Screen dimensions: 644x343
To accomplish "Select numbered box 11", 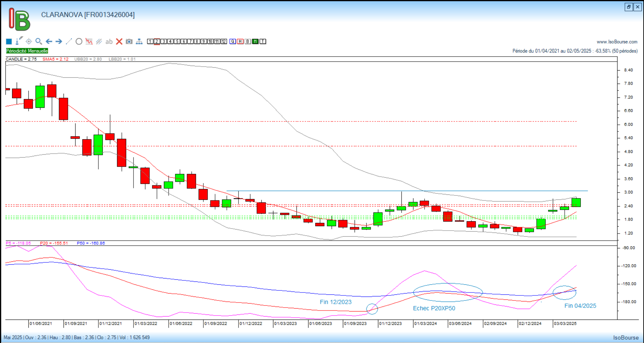I will coord(217,41).
